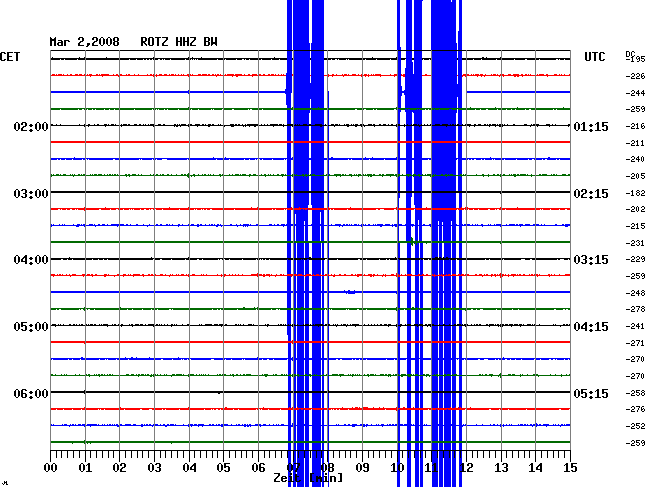Click DC offset value "-241"

pos(635,326)
